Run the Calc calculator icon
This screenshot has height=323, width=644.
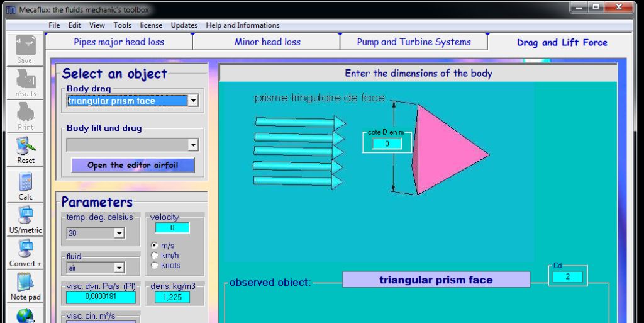tap(26, 183)
